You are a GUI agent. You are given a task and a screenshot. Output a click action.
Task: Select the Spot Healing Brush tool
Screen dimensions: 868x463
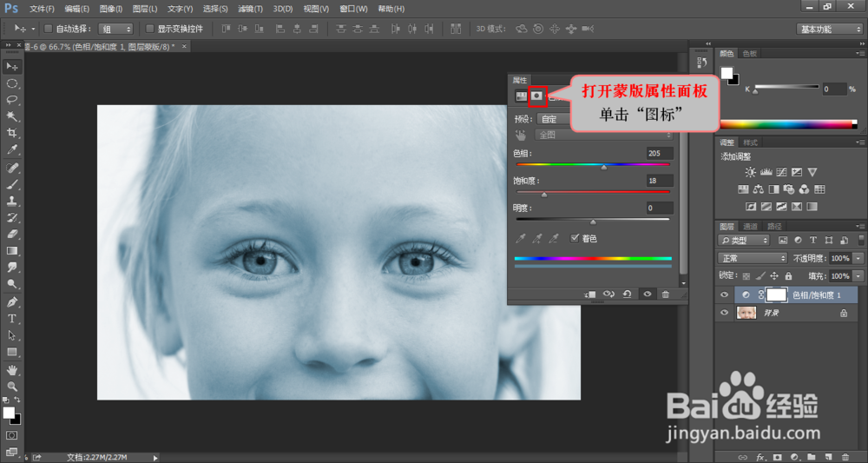tap(11, 168)
